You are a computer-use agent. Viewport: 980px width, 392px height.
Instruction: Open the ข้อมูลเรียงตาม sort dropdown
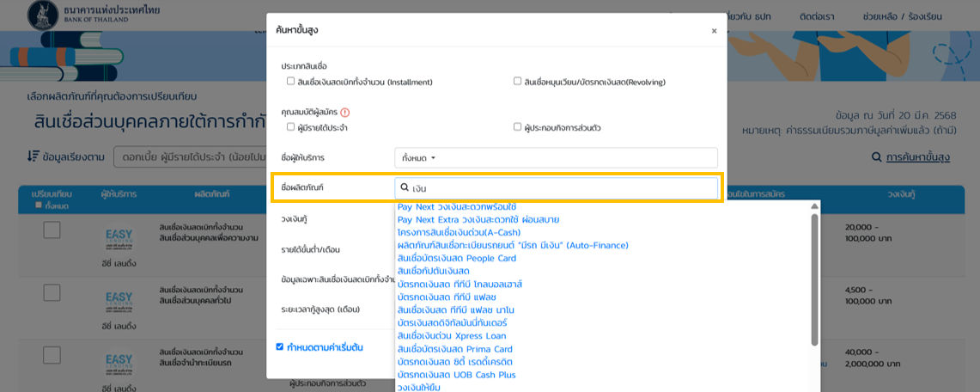tap(191, 157)
